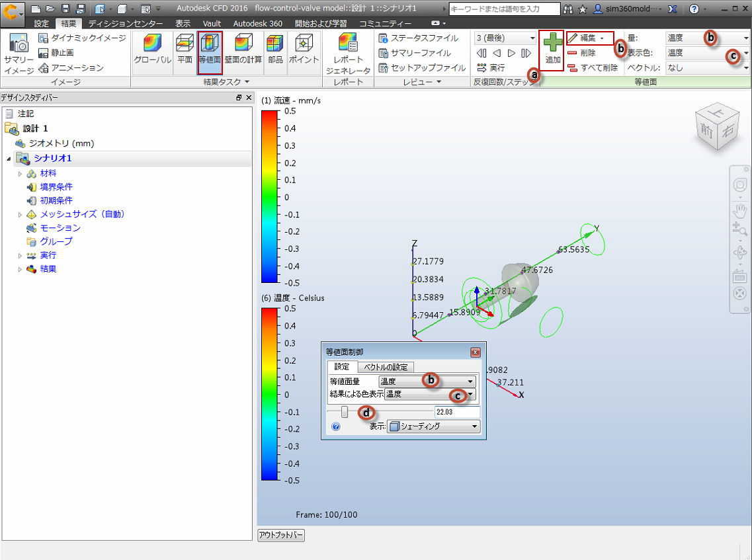Select the グローバル results task
This screenshot has width=752, height=560.
pos(153,49)
